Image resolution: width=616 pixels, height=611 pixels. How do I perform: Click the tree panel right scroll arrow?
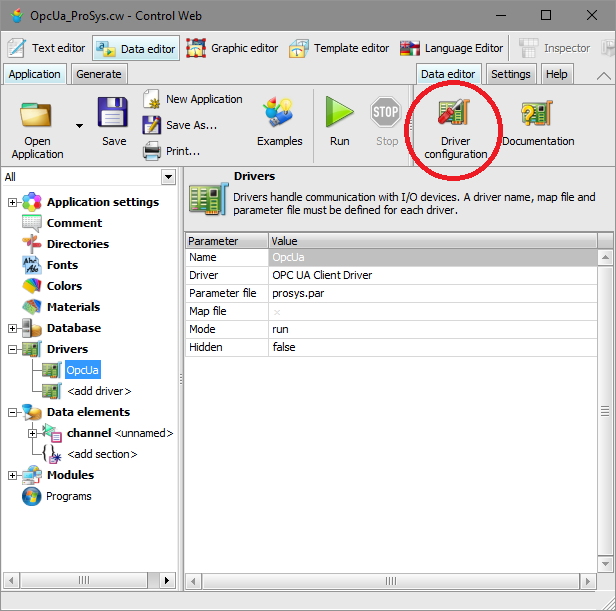167,580
